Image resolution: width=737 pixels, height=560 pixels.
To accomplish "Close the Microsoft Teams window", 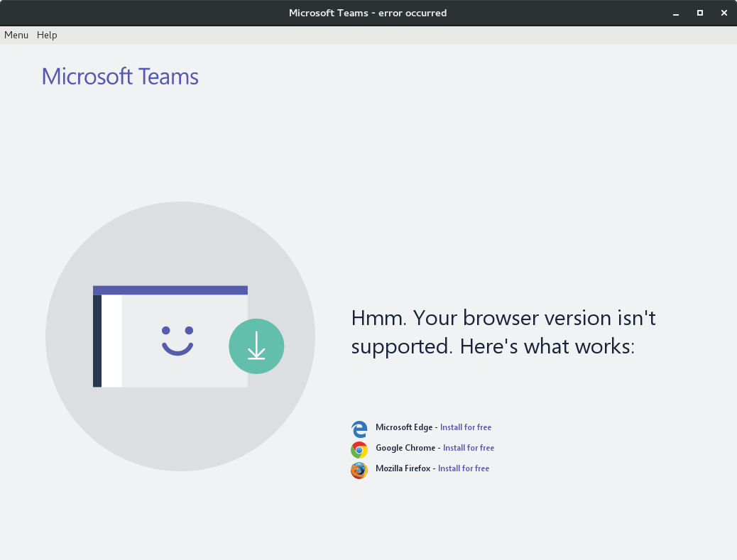I will tap(724, 13).
